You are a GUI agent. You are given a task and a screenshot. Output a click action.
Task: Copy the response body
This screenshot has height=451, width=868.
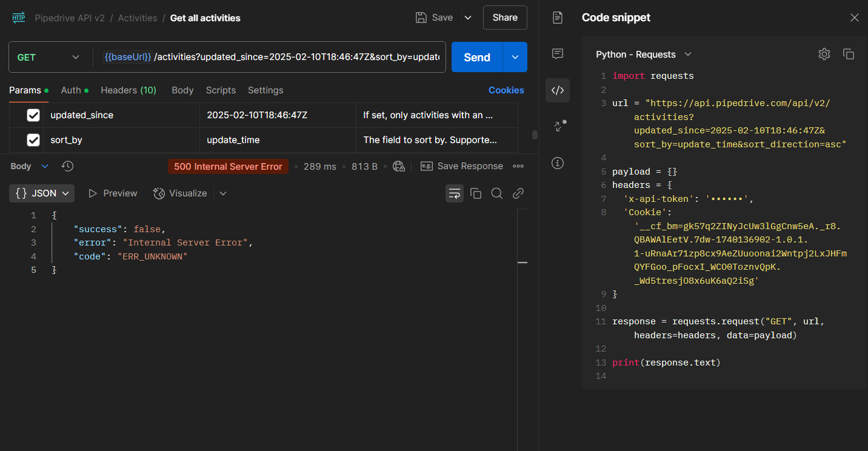(x=476, y=193)
